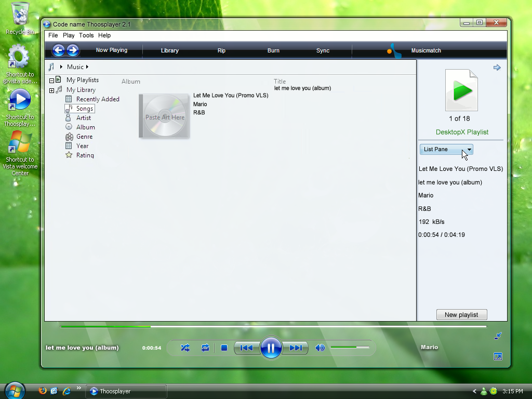Switch to the Rip tab

(221, 50)
